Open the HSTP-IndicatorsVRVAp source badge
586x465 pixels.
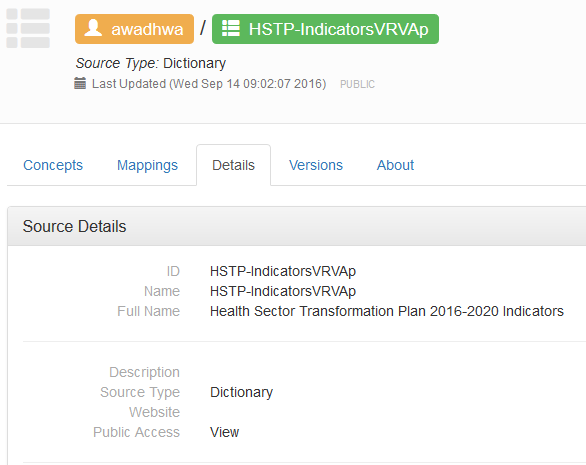[x=325, y=29]
